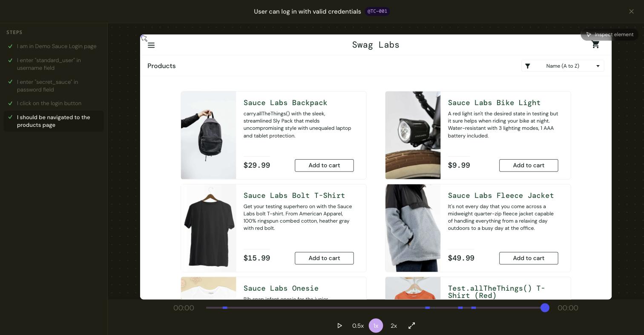
Task: Click the first timeline marker
Action: (x=225, y=308)
